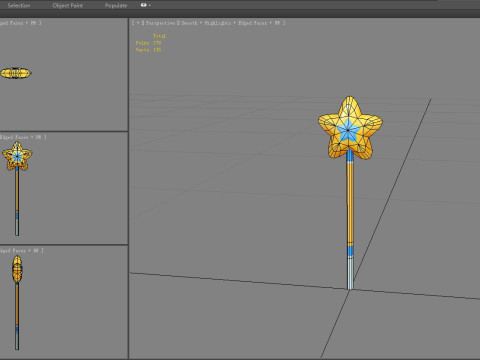Open the Smooth + Highlights shading label menu
Image resolution: width=480 pixels, height=360 pixels.
click(206, 23)
